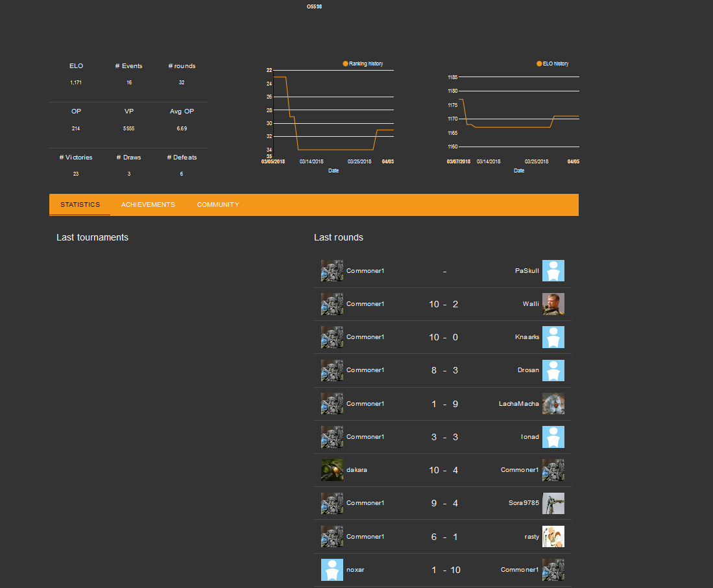Click the # Events value 16

(129, 83)
